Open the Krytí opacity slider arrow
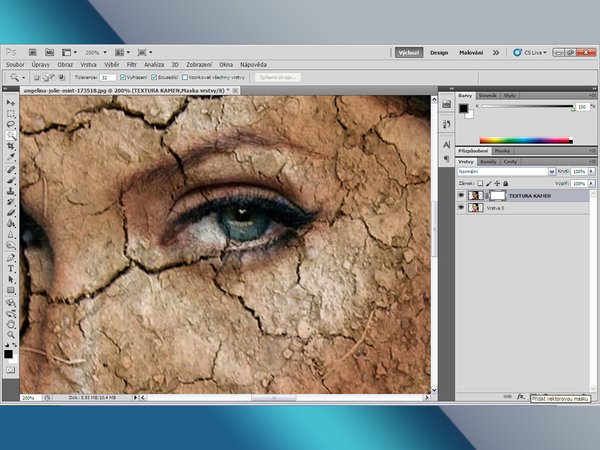Viewport: 600px width, 450px height. pos(590,172)
